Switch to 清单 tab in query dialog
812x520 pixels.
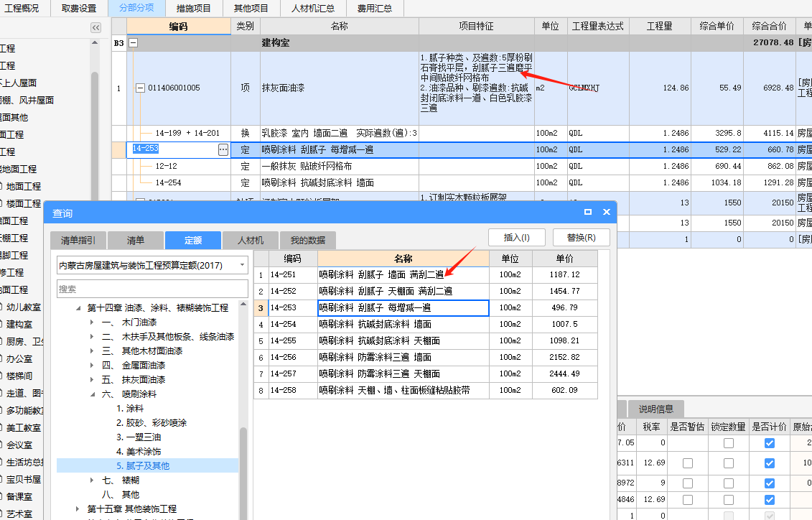pos(136,241)
